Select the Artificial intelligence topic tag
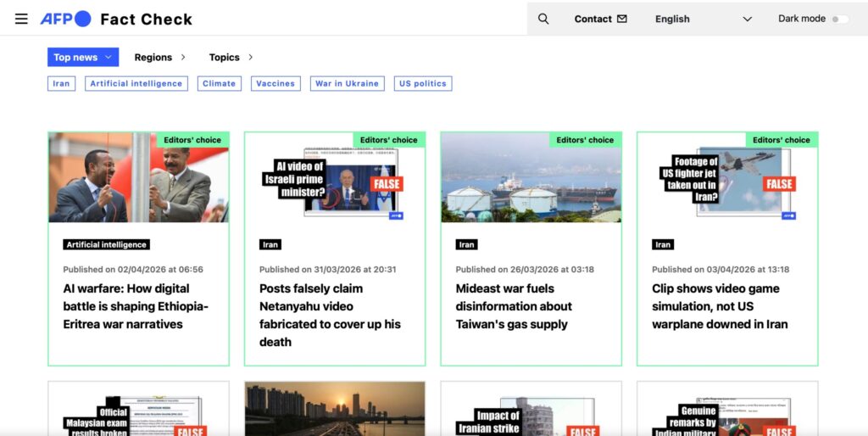This screenshot has width=868, height=436. tap(136, 84)
